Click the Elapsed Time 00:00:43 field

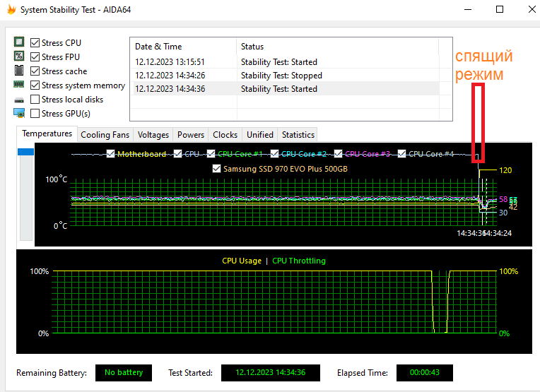point(424,373)
